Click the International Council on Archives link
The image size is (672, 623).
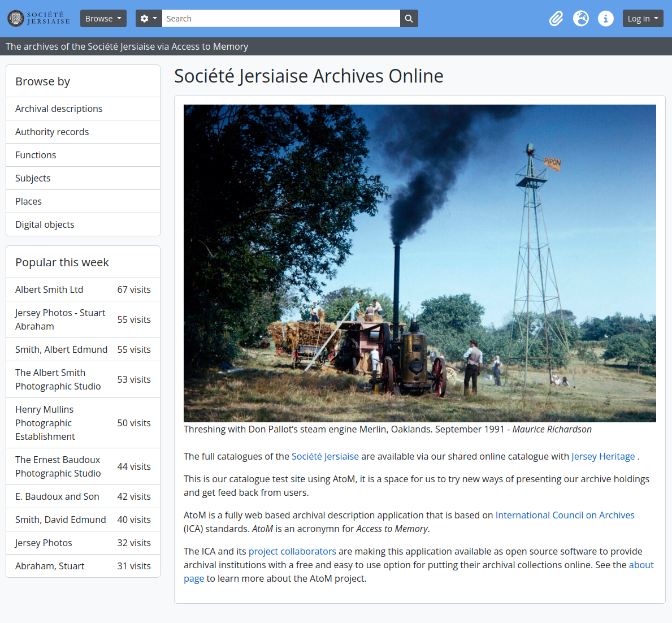coord(565,515)
